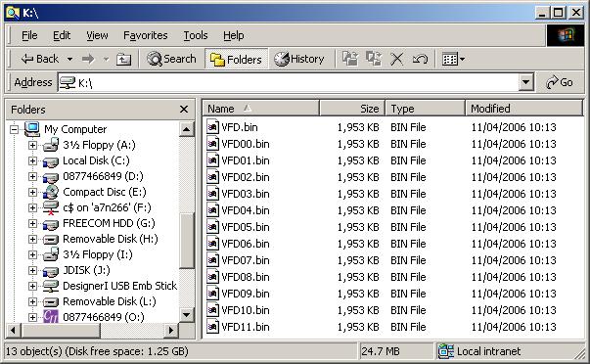Screen dimensions: 590x364
Task: Click the Move To toolbar icon
Action: [x=349, y=59]
